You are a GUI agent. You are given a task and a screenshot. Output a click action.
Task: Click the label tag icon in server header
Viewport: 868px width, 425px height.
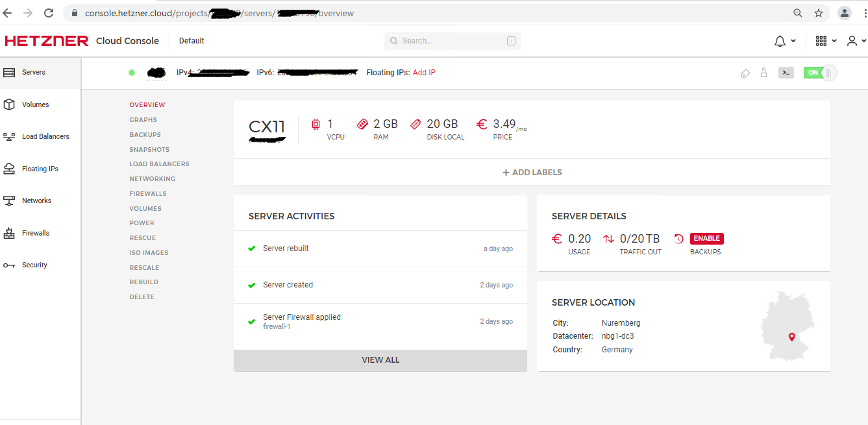(745, 73)
